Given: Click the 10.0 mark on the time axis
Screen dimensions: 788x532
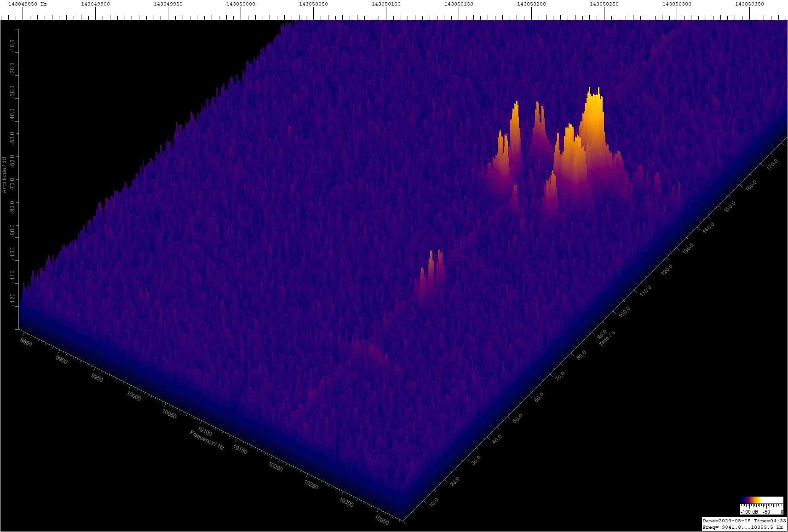Looking at the screenshot, I should click(434, 502).
